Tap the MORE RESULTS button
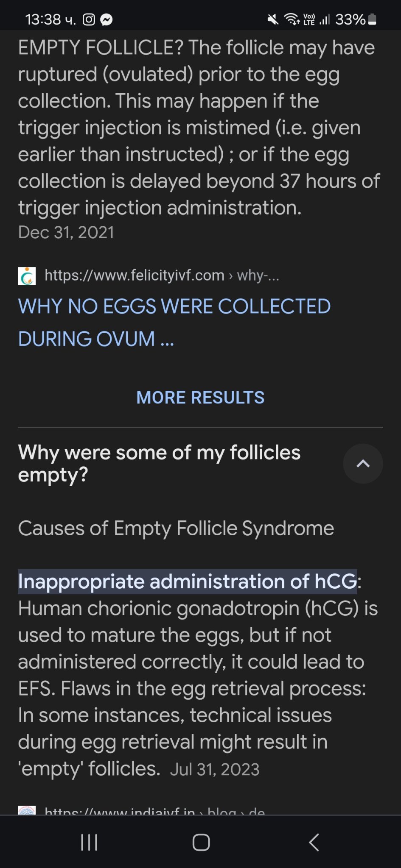401x868 pixels. point(200,398)
